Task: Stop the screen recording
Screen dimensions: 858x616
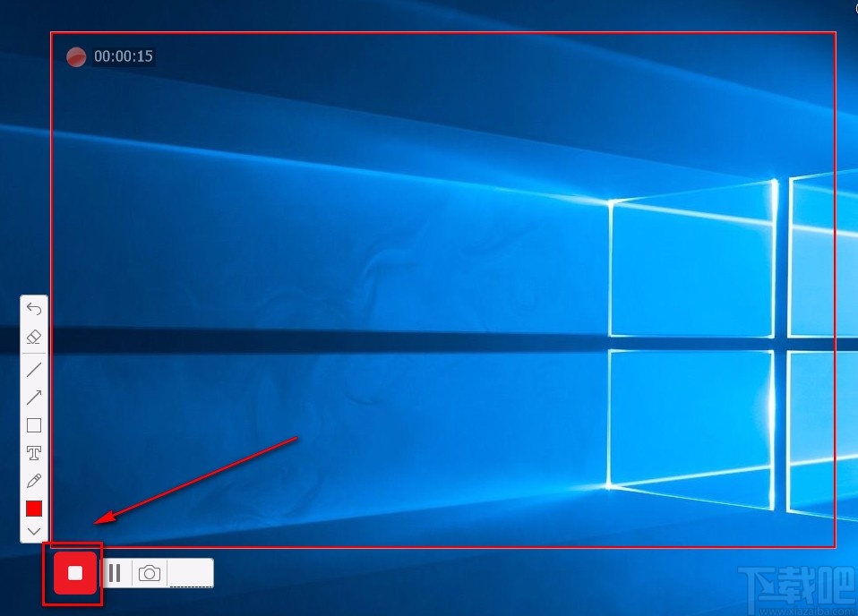Action: (x=75, y=573)
